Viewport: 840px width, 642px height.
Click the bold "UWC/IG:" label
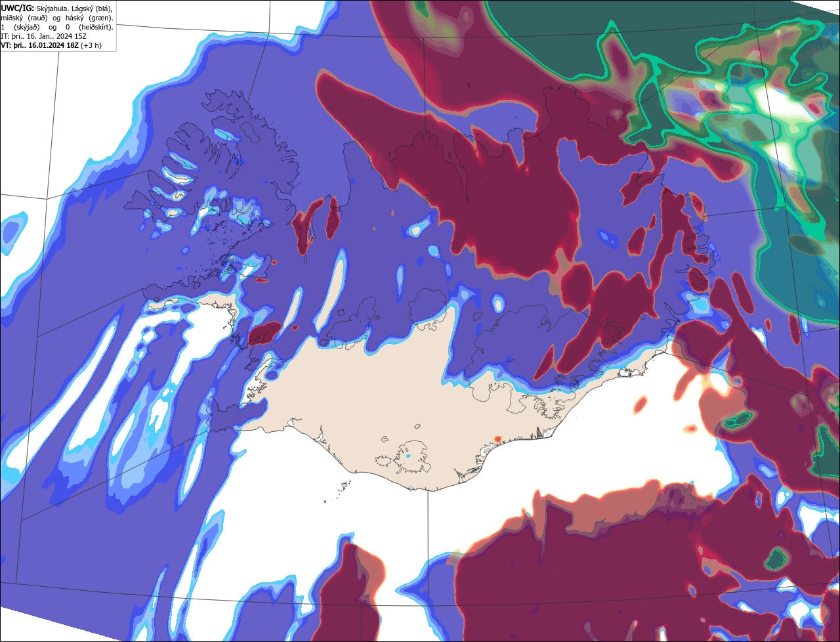pos(18,9)
